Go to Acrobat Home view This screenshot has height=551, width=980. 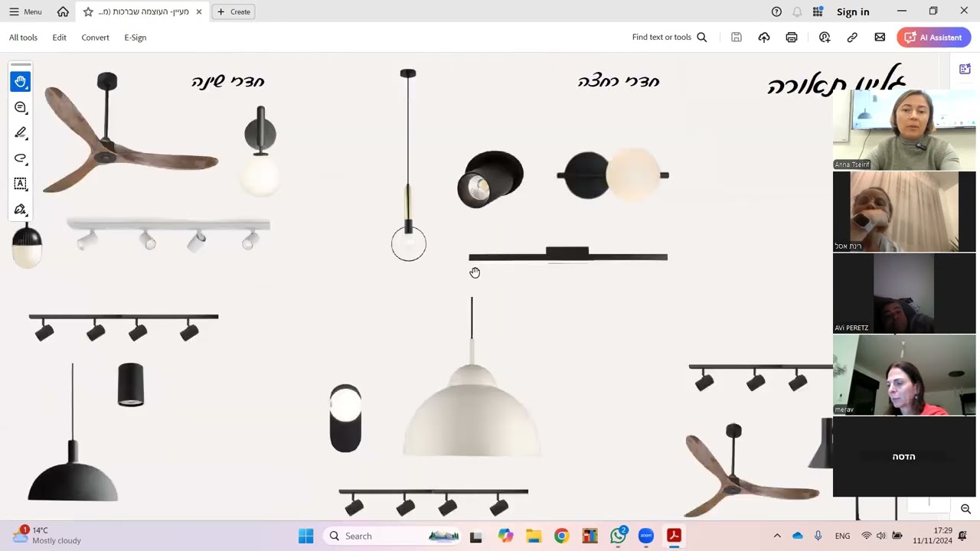[x=63, y=11]
